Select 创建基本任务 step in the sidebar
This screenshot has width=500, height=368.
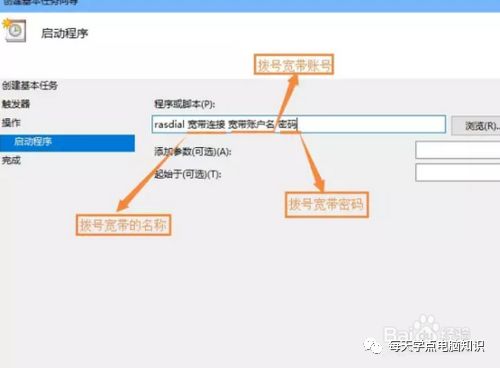[x=30, y=86]
